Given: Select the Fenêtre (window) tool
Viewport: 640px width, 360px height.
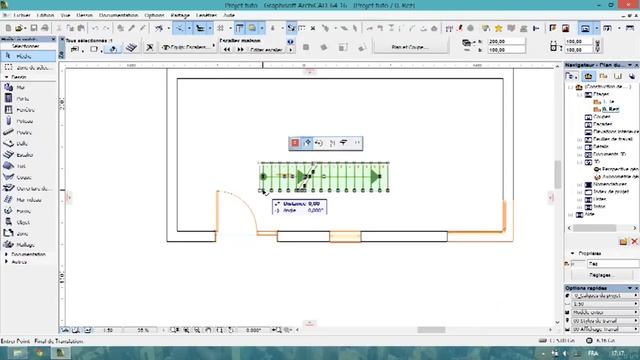Looking at the screenshot, I should [x=28, y=110].
